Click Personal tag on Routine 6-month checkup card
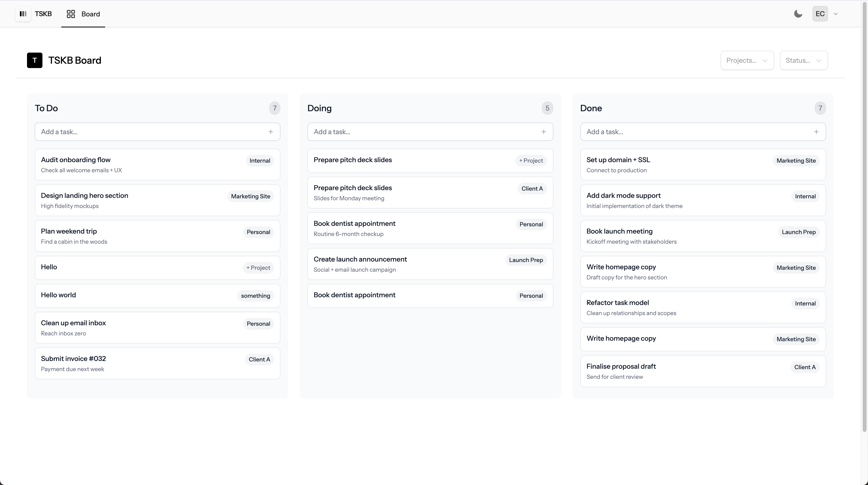This screenshot has width=868, height=485. [x=531, y=225]
